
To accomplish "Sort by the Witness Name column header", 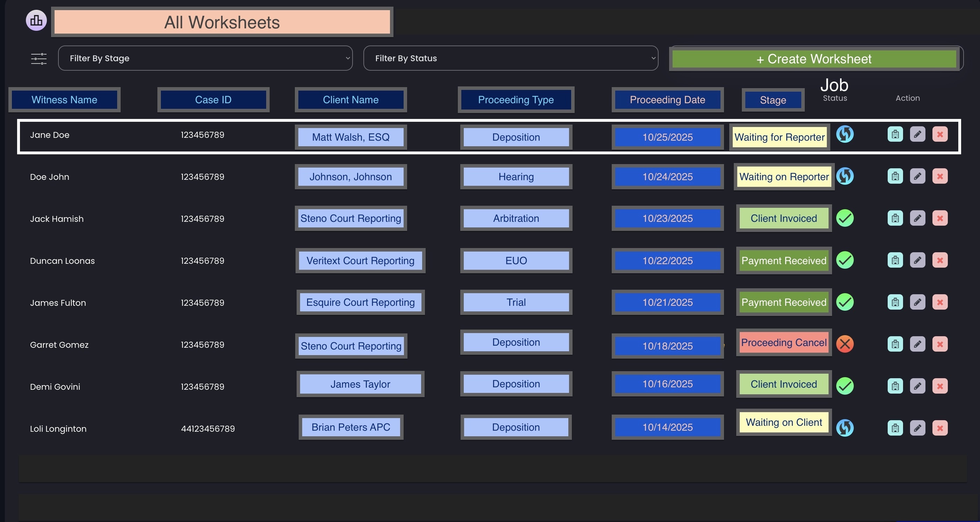I will (64, 100).
